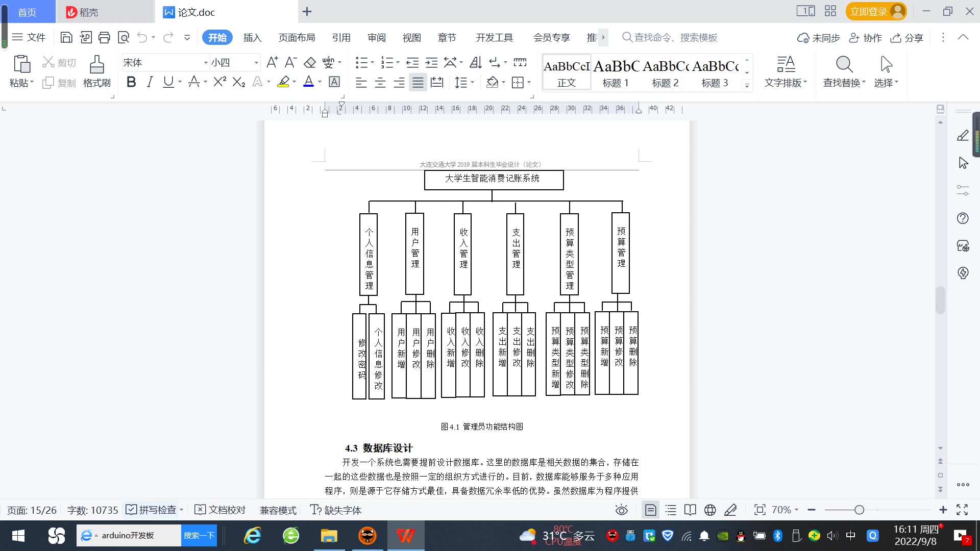980x551 pixels.
Task: Open the Insert ribbon tab
Action: click(x=252, y=38)
